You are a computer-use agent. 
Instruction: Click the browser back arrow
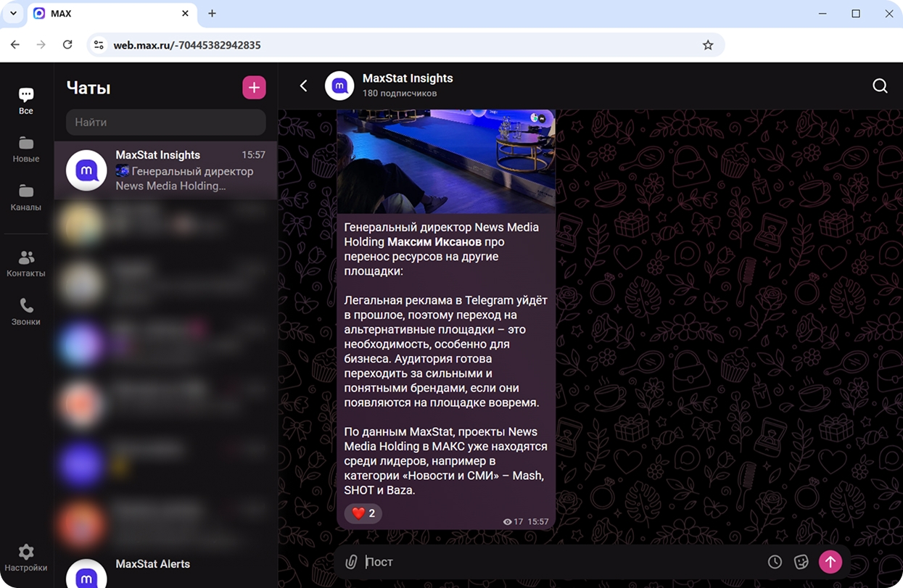[15, 45]
